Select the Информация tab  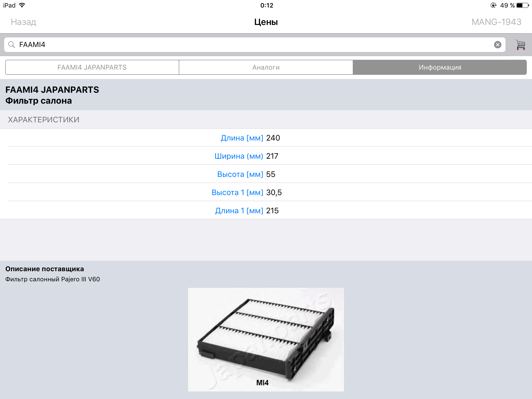point(440,67)
